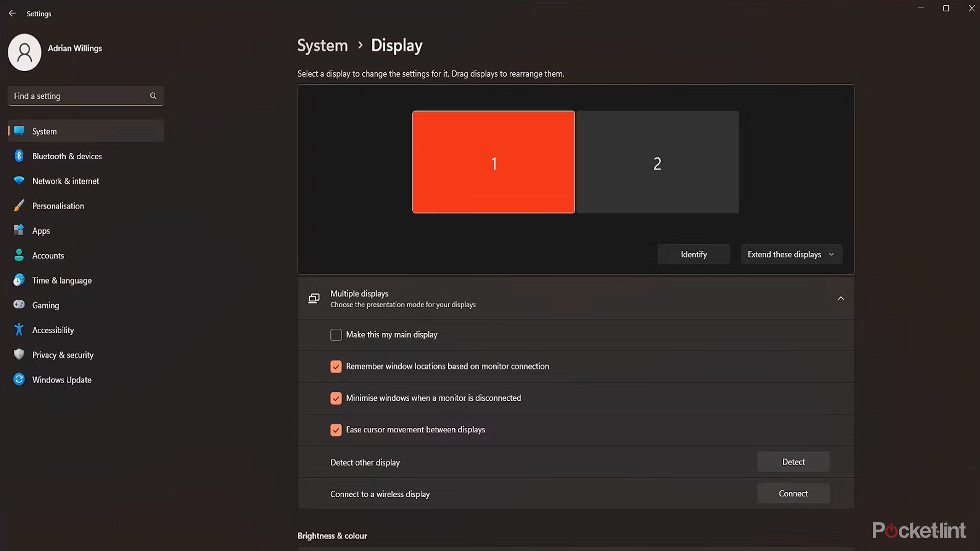980x551 pixels.
Task: Open Gaming settings
Action: pos(45,305)
